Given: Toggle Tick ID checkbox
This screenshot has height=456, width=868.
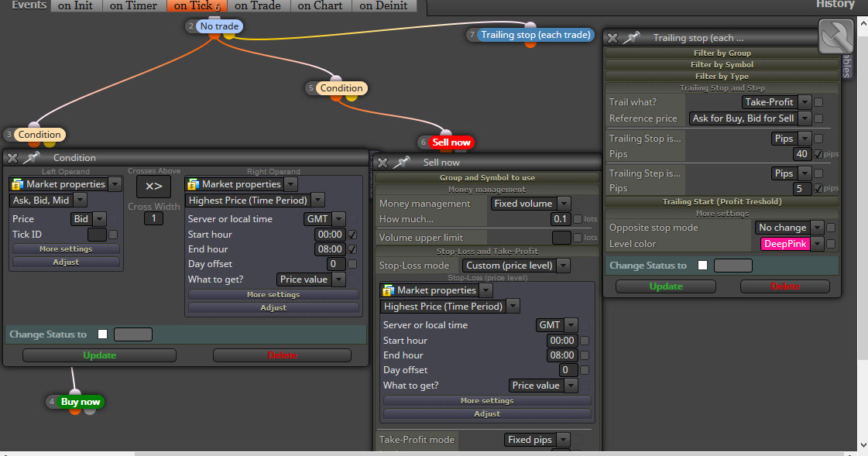Looking at the screenshot, I should point(113,235).
